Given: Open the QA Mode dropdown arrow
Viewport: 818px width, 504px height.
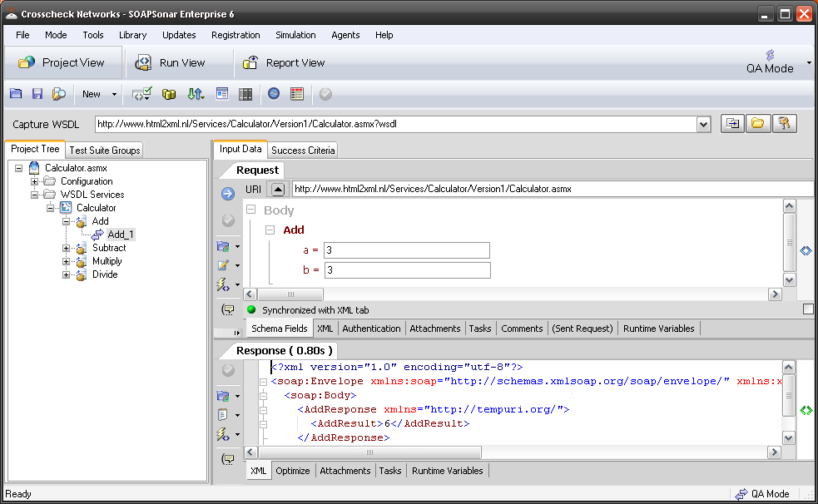Looking at the screenshot, I should coord(809,62).
